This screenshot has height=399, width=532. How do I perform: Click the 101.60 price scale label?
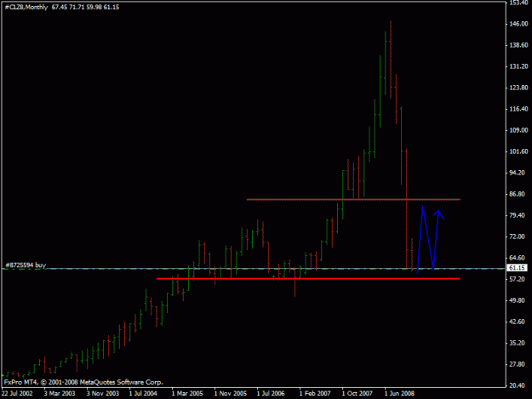tap(518, 151)
